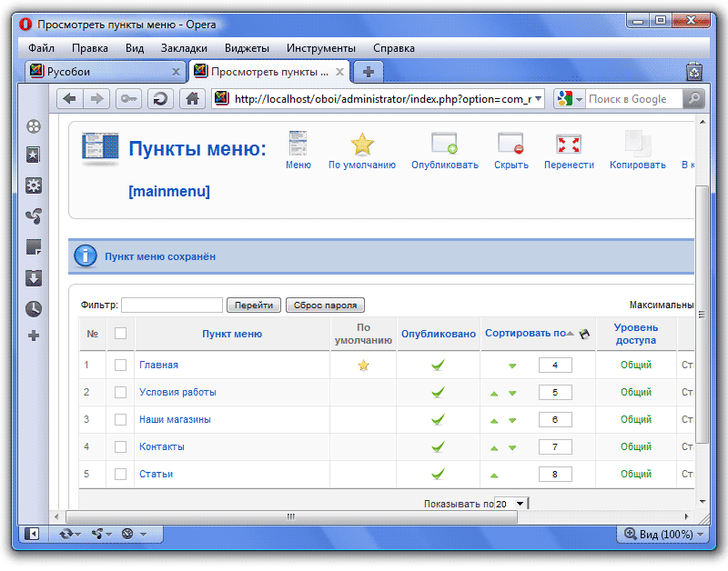728x571 pixels.
Task: Click the Скрыть toolbar icon
Action: tap(511, 144)
